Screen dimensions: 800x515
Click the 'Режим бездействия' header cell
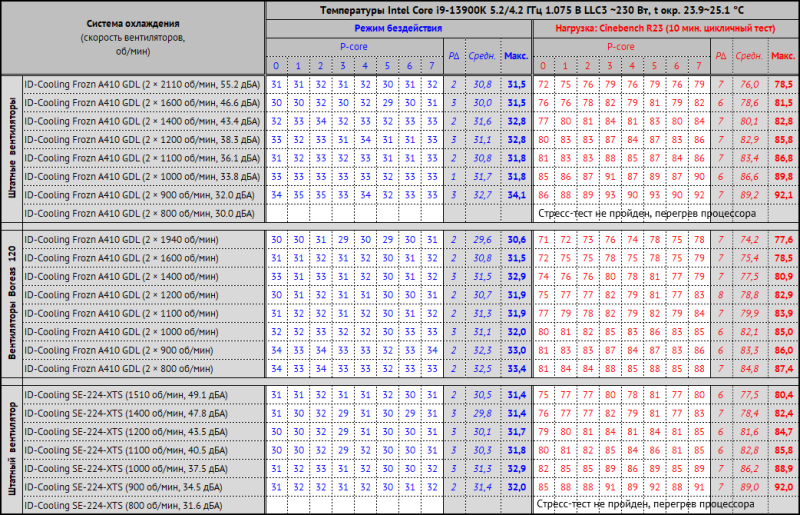click(x=398, y=29)
